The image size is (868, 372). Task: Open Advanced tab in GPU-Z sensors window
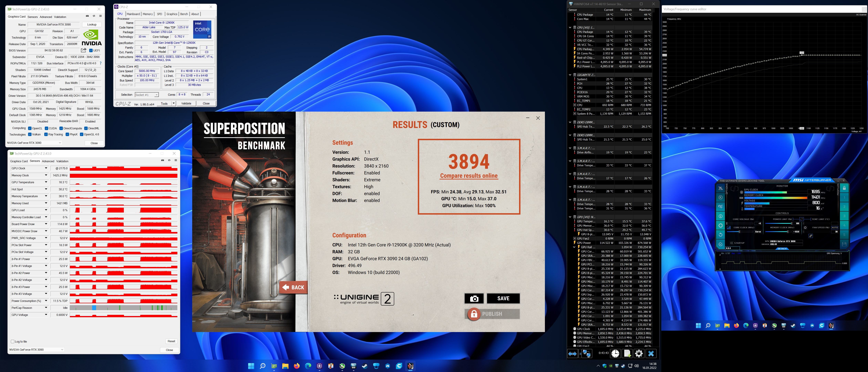click(48, 161)
